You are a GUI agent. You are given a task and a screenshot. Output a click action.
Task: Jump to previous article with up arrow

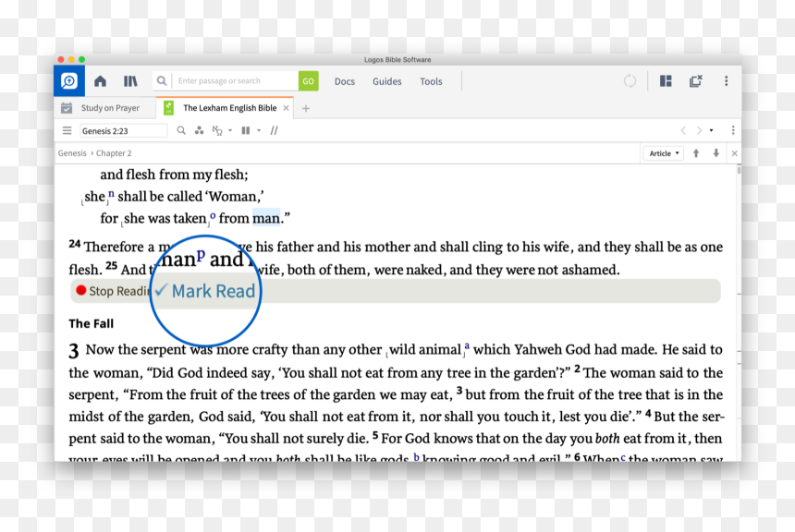[x=696, y=153]
